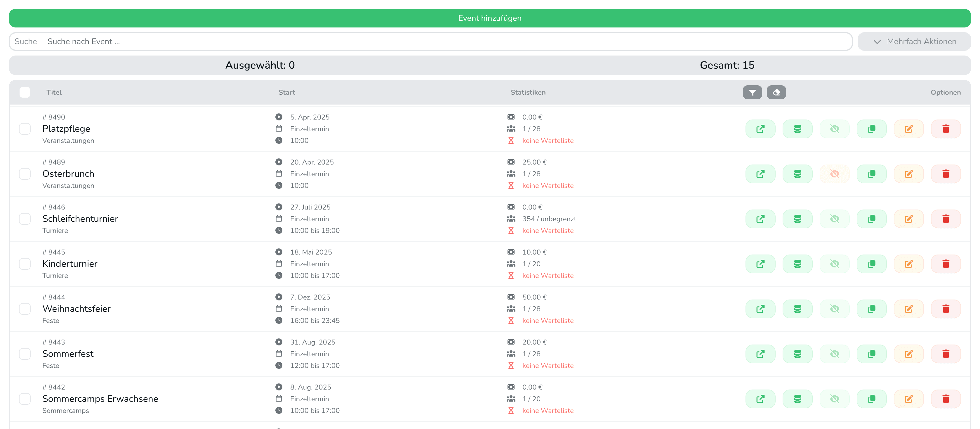Edit the Kinderturnier event
This screenshot has height=429, width=980.
point(908,264)
